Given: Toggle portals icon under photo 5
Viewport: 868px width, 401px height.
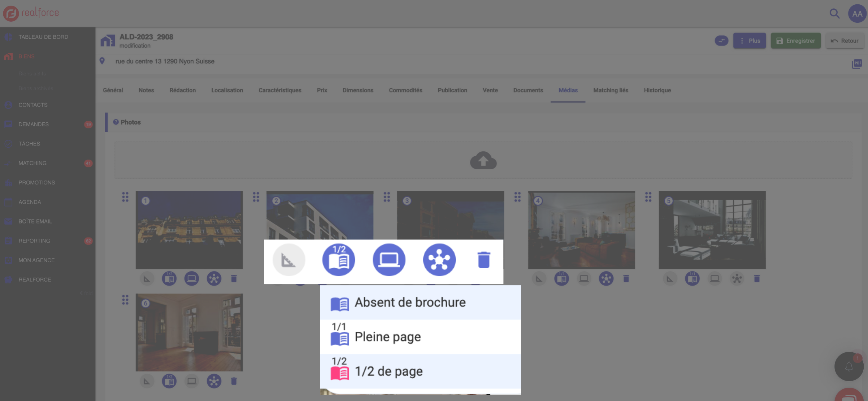Looking at the screenshot, I should (737, 279).
